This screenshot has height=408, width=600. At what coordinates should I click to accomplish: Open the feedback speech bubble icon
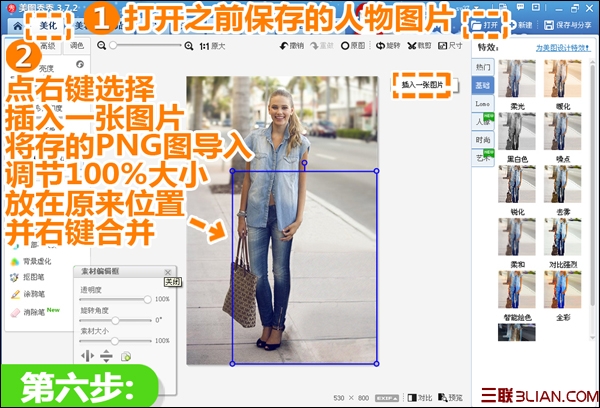520,7
